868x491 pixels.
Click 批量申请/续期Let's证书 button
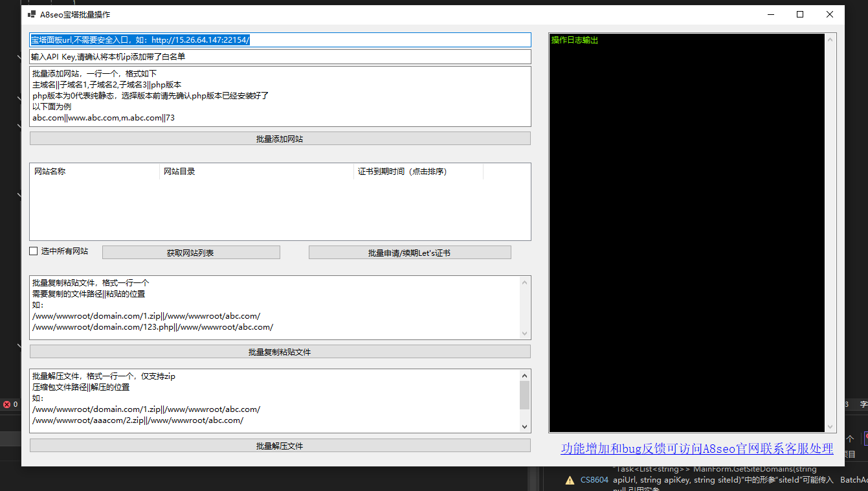[410, 253]
